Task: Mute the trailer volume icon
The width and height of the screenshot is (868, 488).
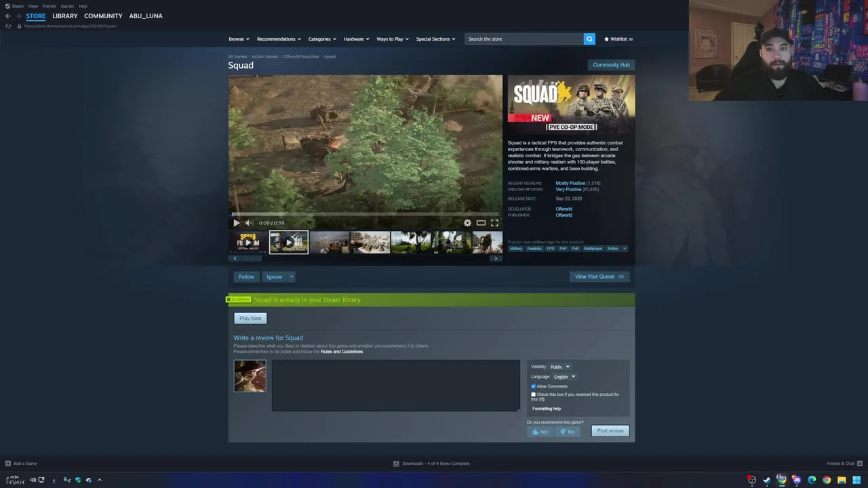Action: click(x=249, y=222)
